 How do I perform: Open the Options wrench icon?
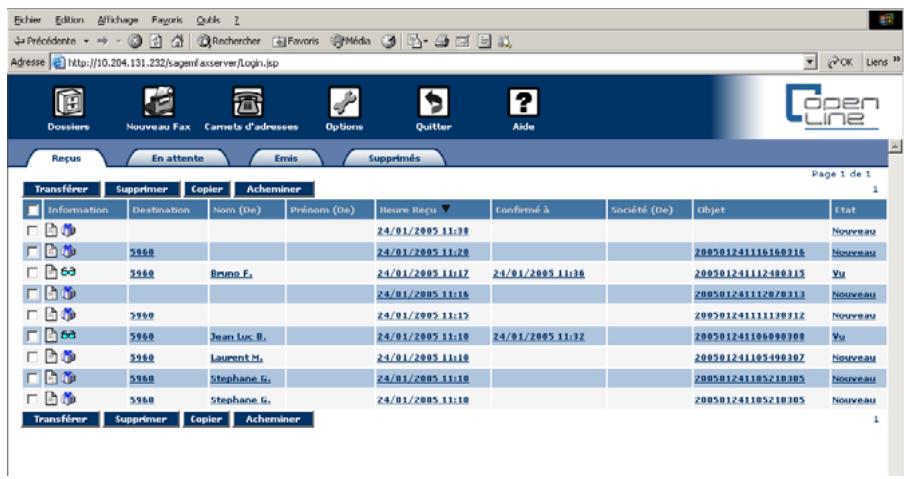(x=344, y=103)
